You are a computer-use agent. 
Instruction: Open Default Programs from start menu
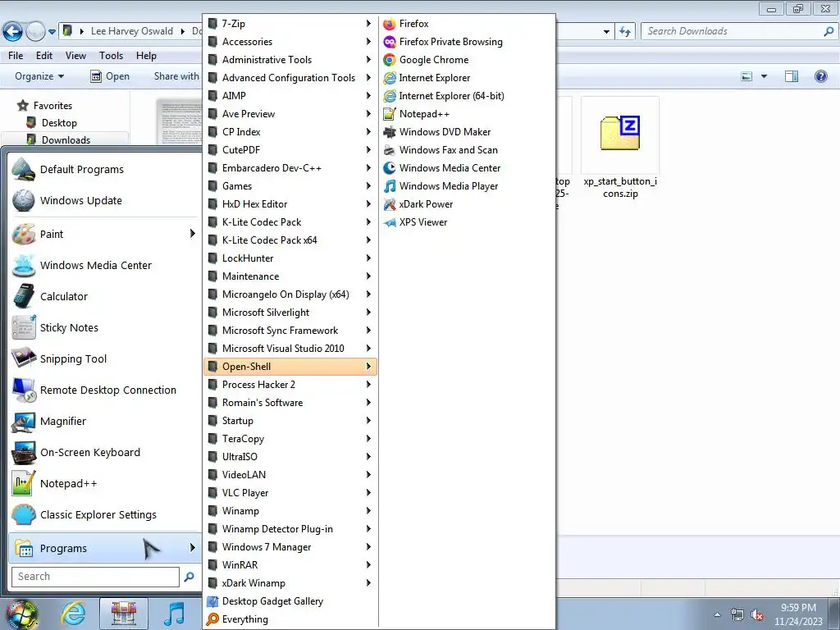tap(104, 169)
